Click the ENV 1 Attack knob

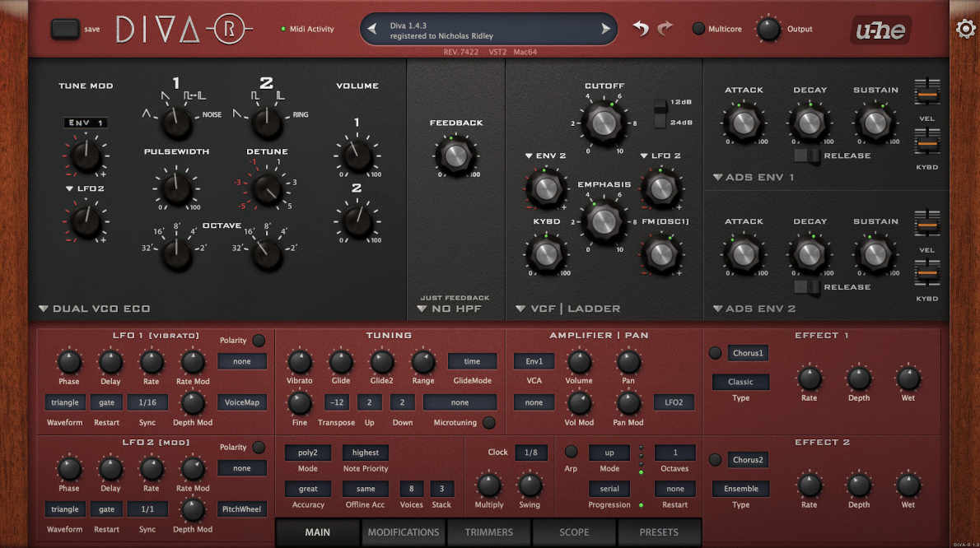(744, 123)
